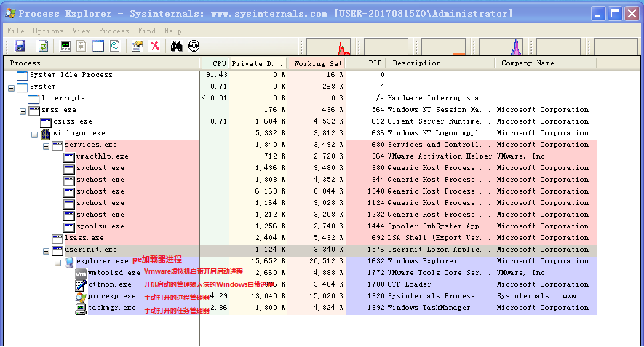Click the taskmgr.exe monitor icon
This screenshot has height=347, width=644.
click(81, 308)
